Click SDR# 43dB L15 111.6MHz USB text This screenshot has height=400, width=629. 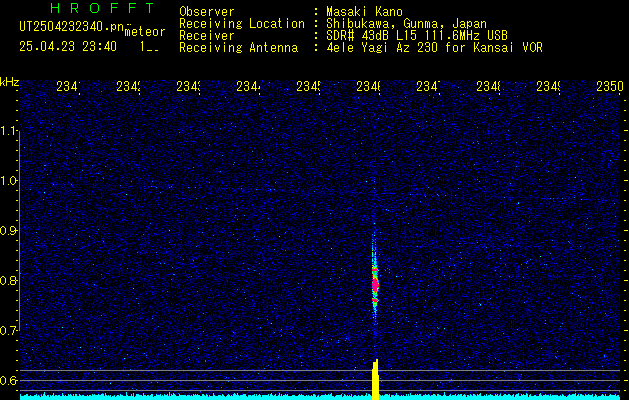coord(417,36)
